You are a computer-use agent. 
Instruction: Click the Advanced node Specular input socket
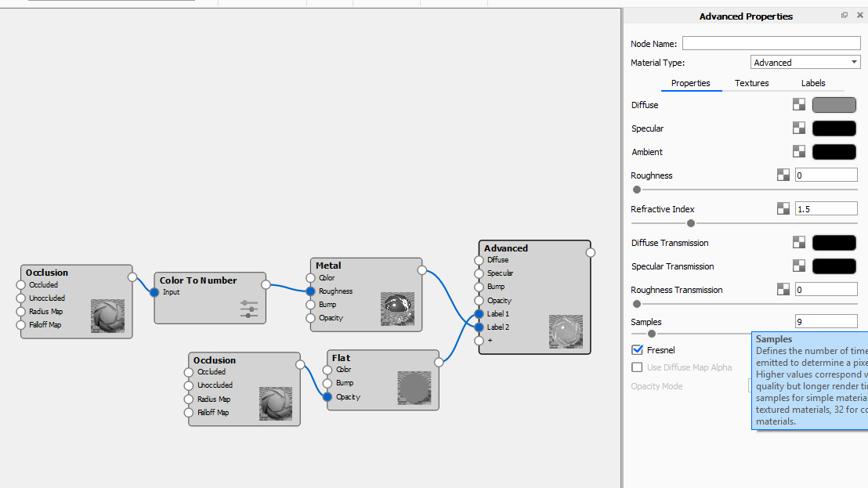coord(479,273)
